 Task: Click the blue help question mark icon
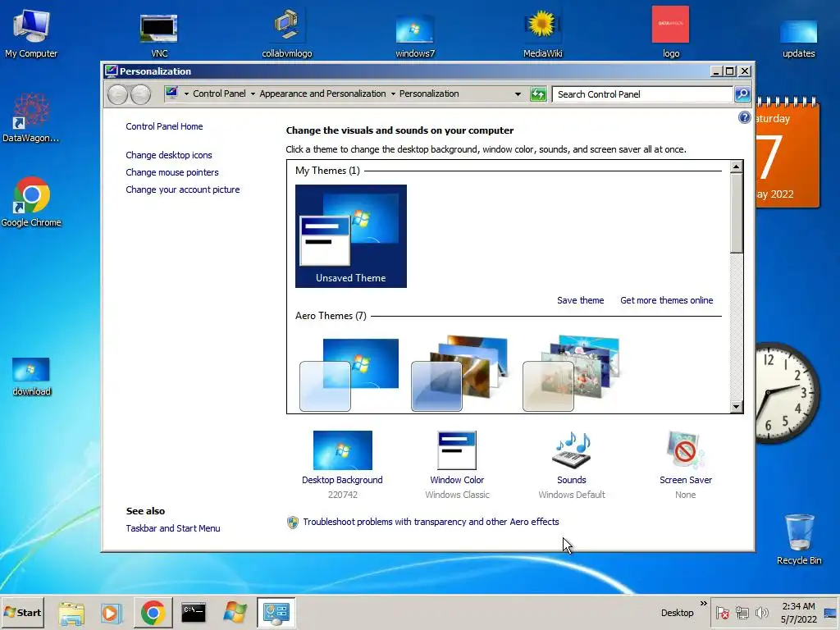point(744,117)
